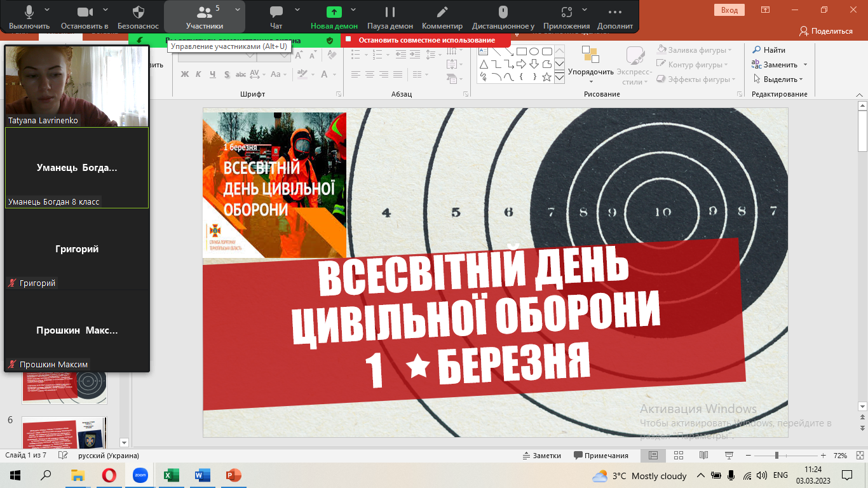
Task: Stop the video in Zoom toolbar
Action: (85, 17)
